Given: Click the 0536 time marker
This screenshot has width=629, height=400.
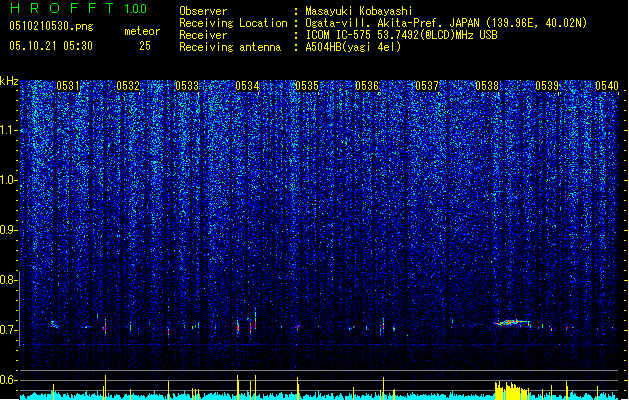Looking at the screenshot, I should (367, 86).
